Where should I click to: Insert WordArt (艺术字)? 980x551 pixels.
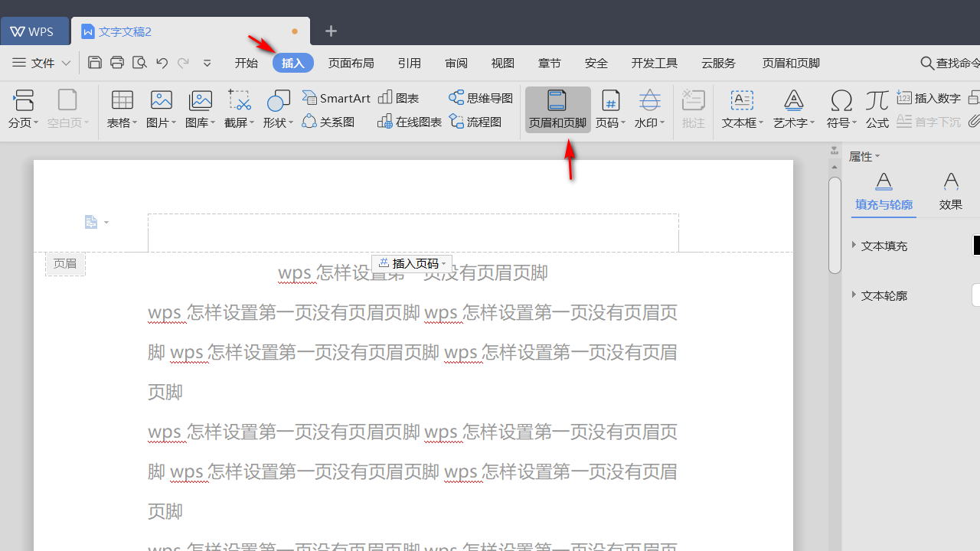(x=794, y=109)
